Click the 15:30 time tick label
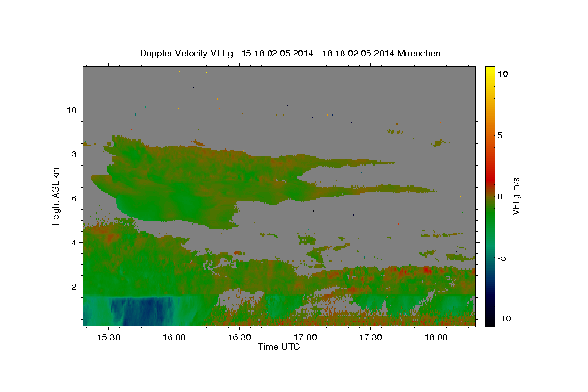The height and width of the screenshot is (392, 588). tap(109, 338)
